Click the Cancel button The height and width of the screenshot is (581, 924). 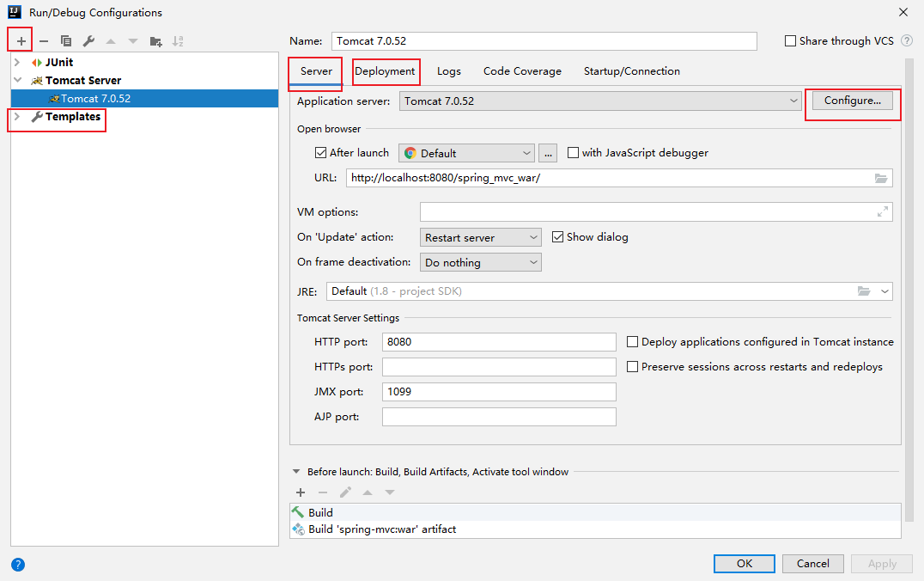813,563
